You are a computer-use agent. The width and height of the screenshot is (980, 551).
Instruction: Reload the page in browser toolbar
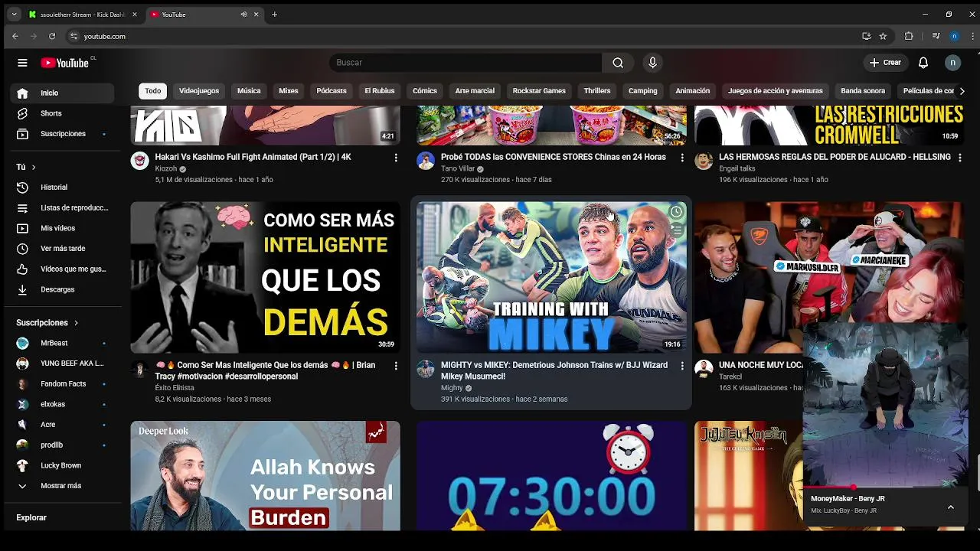[52, 36]
